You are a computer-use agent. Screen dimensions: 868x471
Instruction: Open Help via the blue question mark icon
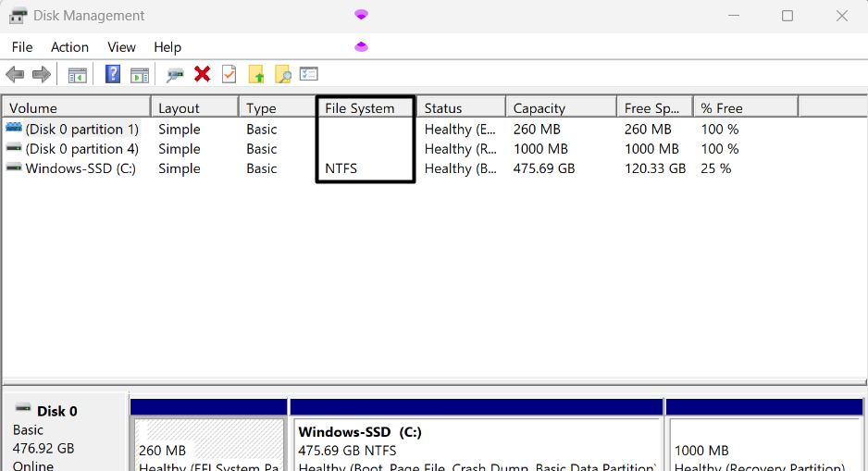point(113,75)
